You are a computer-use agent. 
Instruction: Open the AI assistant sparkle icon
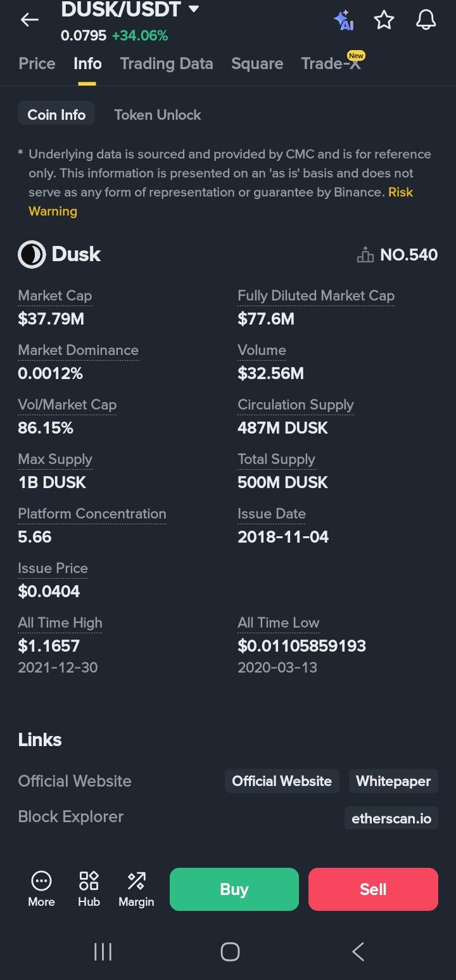pyautogui.click(x=344, y=20)
